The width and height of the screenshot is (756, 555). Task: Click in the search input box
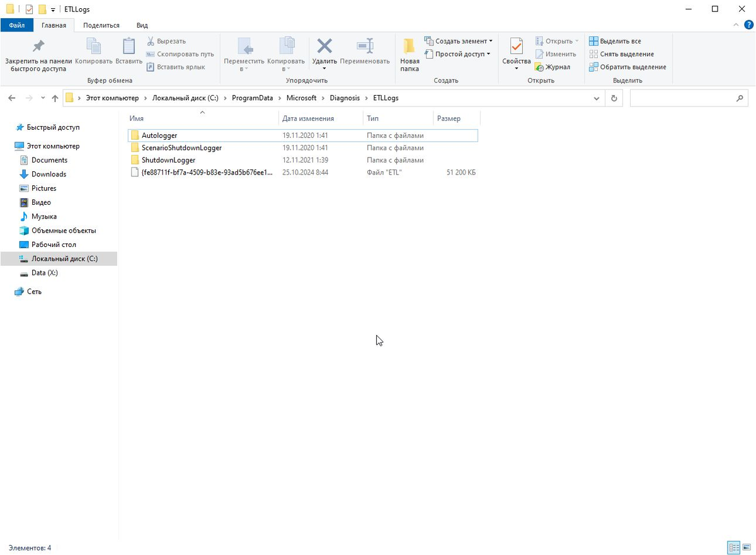click(x=682, y=98)
